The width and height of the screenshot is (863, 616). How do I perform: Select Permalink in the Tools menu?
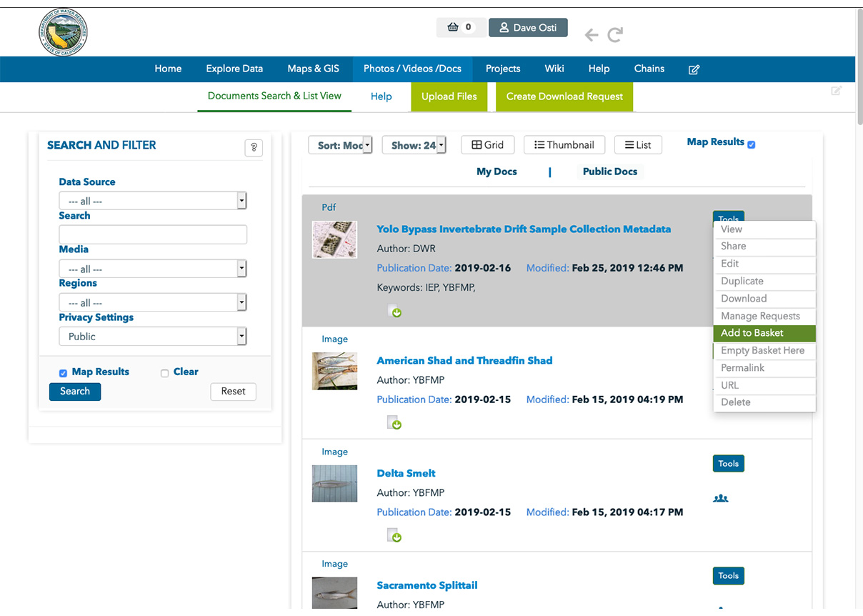click(764, 368)
